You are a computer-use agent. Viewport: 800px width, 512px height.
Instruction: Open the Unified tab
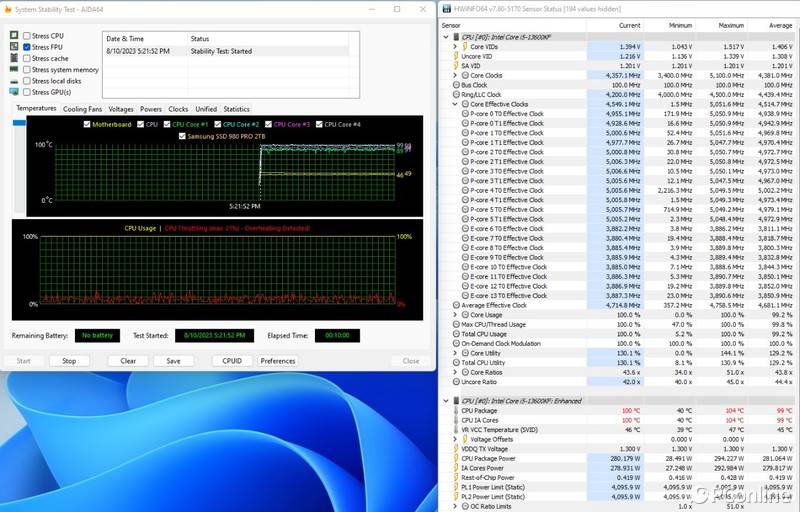[x=206, y=109]
